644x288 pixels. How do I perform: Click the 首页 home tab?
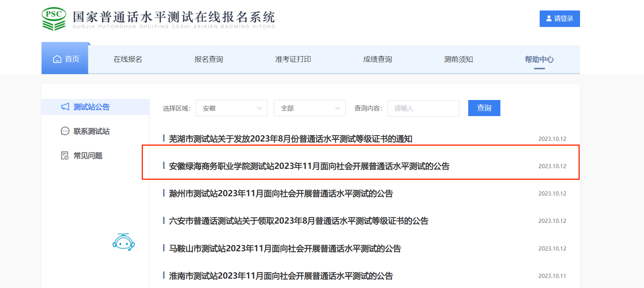pos(65,58)
